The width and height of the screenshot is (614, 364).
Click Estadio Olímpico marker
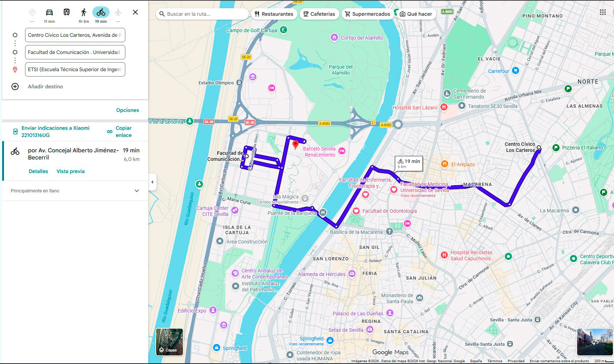point(240,83)
